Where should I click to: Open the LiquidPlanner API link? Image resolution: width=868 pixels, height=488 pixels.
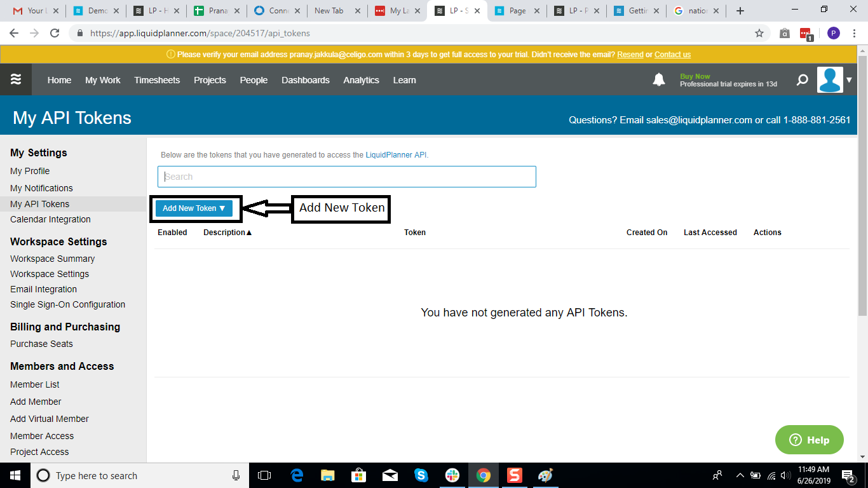click(396, 154)
